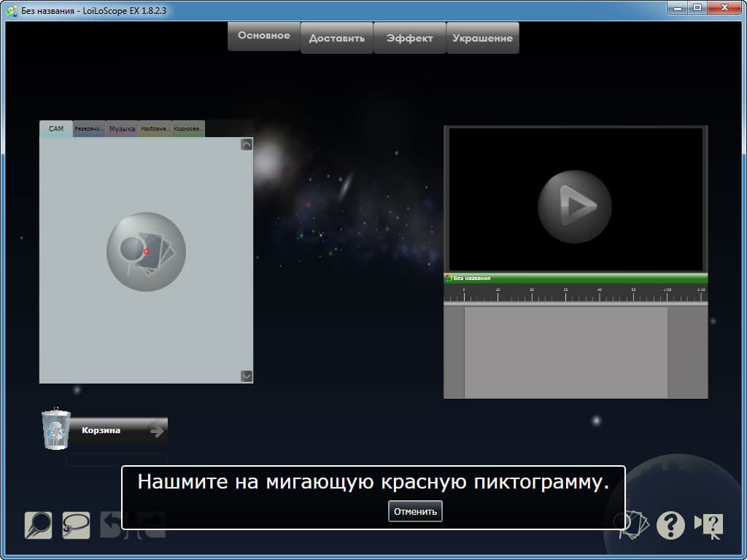Switch to the Резервно... media tab

coord(89,128)
